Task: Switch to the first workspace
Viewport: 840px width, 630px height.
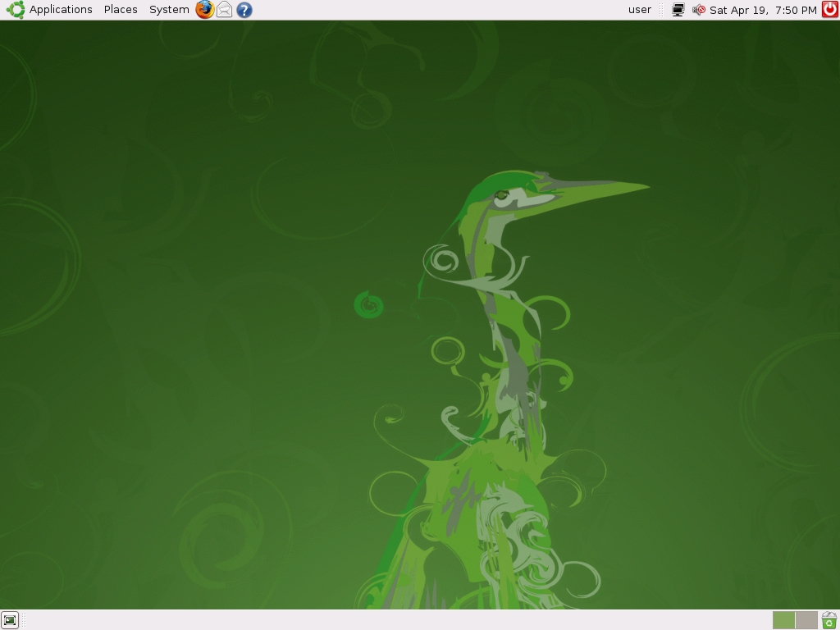Action: (x=783, y=620)
